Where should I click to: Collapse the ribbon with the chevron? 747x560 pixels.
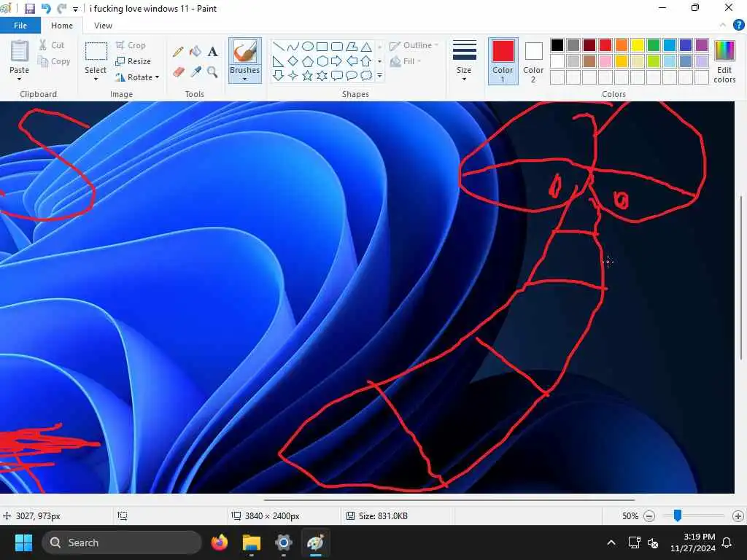(x=723, y=25)
